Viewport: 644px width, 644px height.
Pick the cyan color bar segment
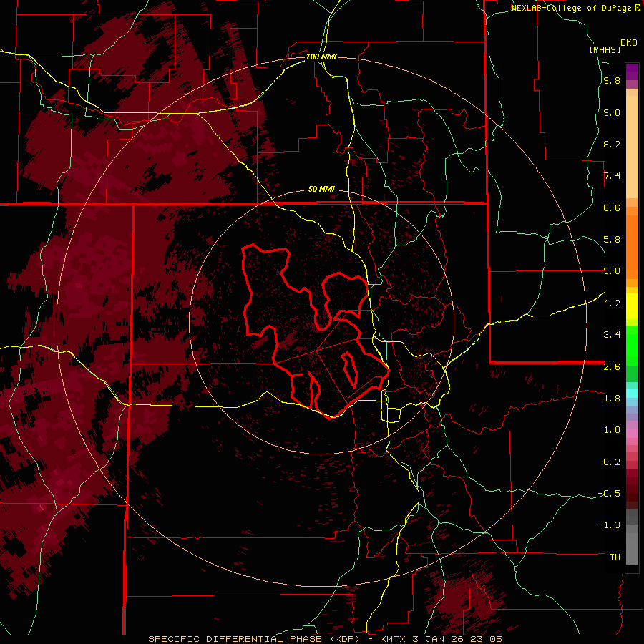(x=632, y=394)
